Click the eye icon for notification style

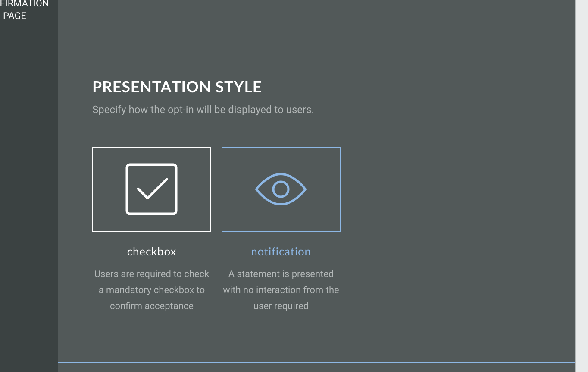click(281, 189)
